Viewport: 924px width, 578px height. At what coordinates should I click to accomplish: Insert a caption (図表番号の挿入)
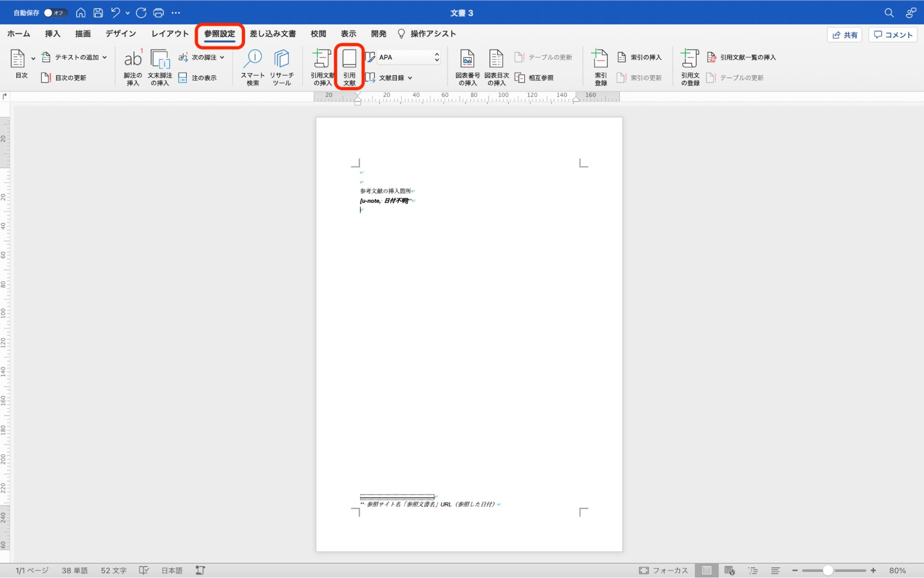pos(467,67)
